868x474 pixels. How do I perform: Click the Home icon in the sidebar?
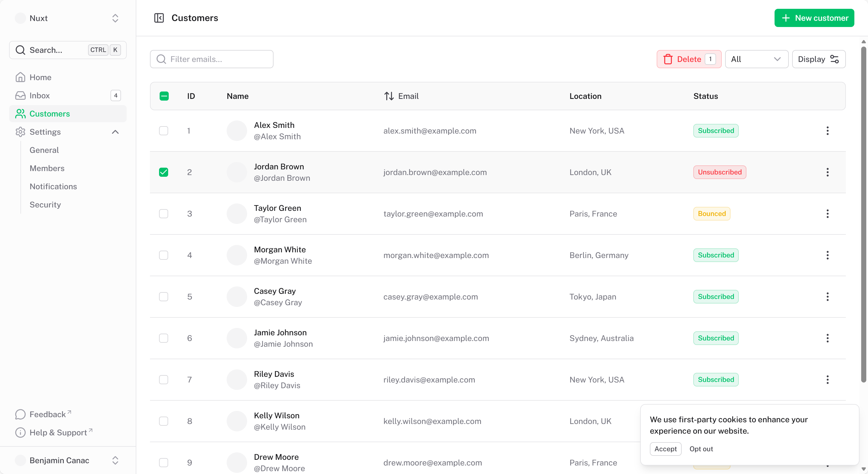(x=20, y=77)
